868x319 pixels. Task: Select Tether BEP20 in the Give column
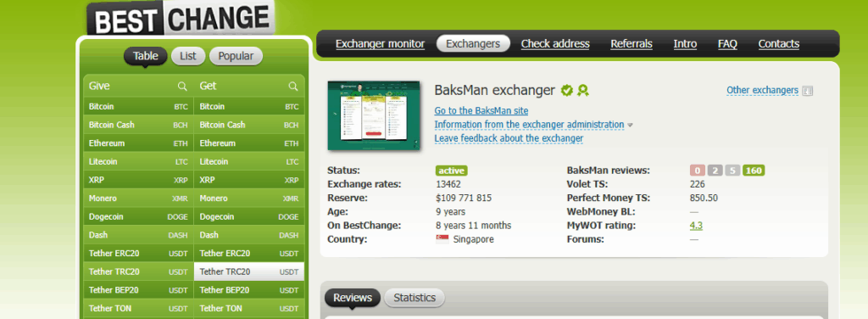click(x=138, y=289)
